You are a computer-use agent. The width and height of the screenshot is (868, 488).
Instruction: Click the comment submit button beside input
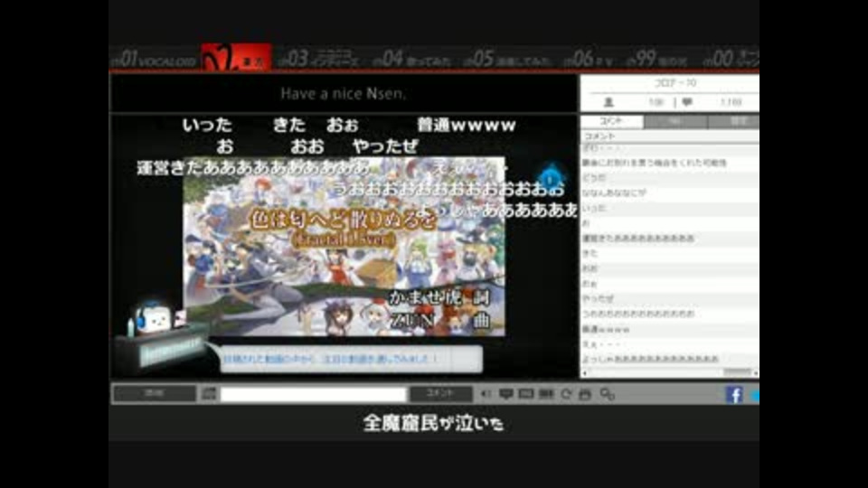[440, 393]
